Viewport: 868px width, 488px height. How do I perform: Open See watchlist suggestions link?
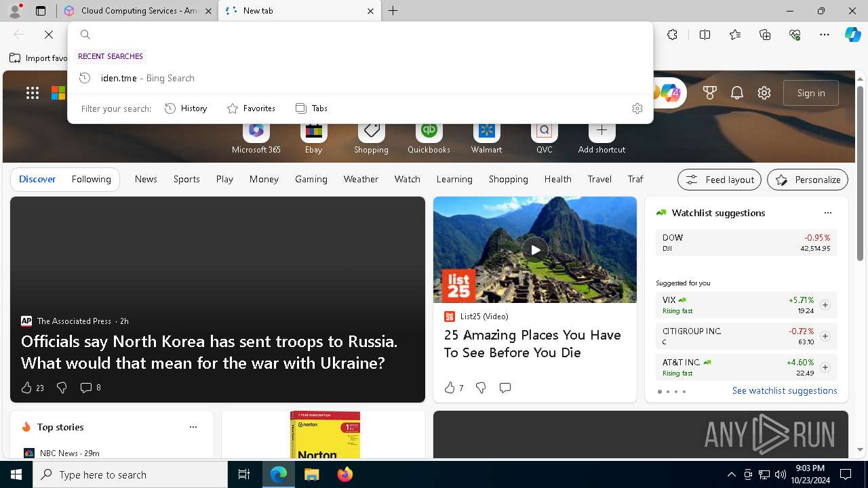[x=785, y=390]
